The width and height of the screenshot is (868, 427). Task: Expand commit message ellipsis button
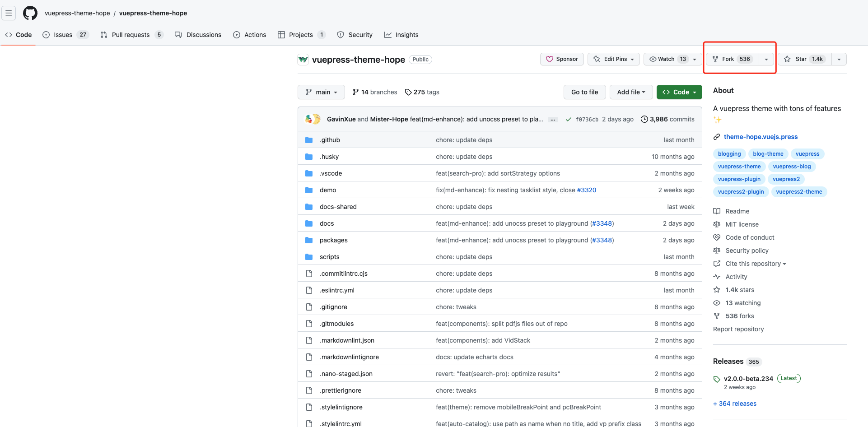click(553, 120)
